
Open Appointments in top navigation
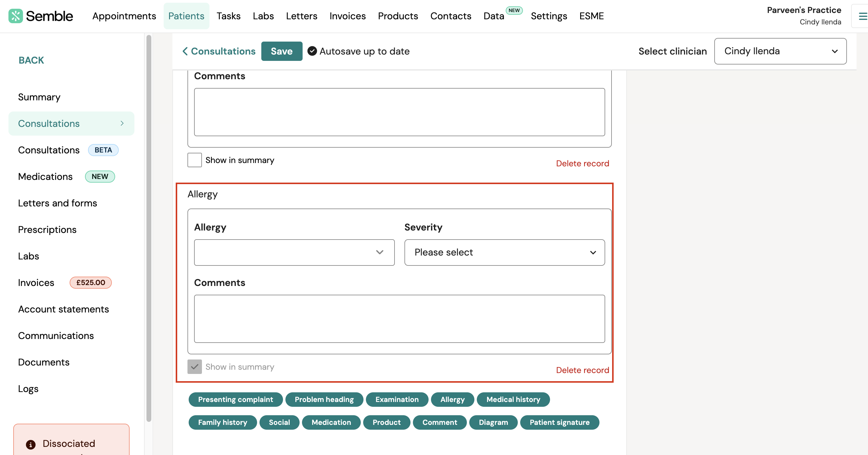click(x=124, y=16)
